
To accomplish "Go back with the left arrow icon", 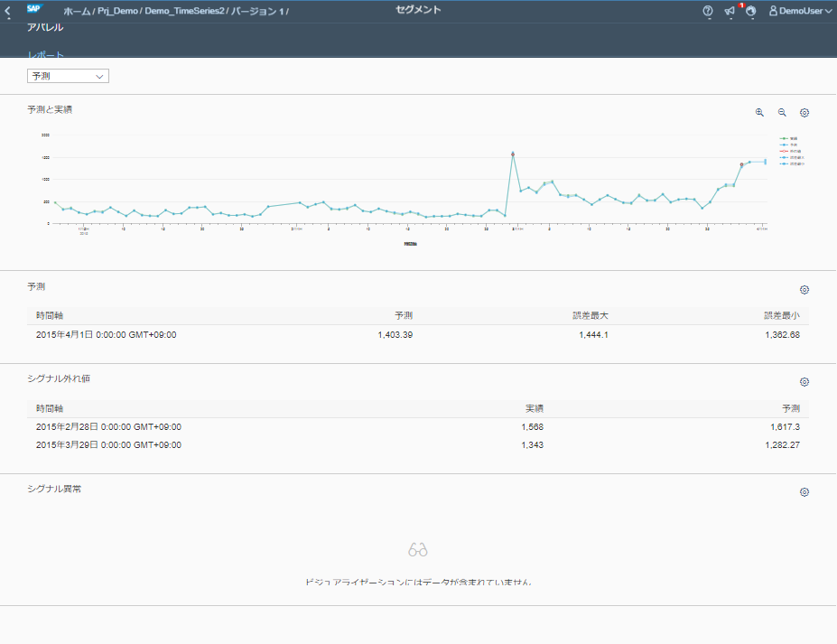I will (x=7, y=11).
